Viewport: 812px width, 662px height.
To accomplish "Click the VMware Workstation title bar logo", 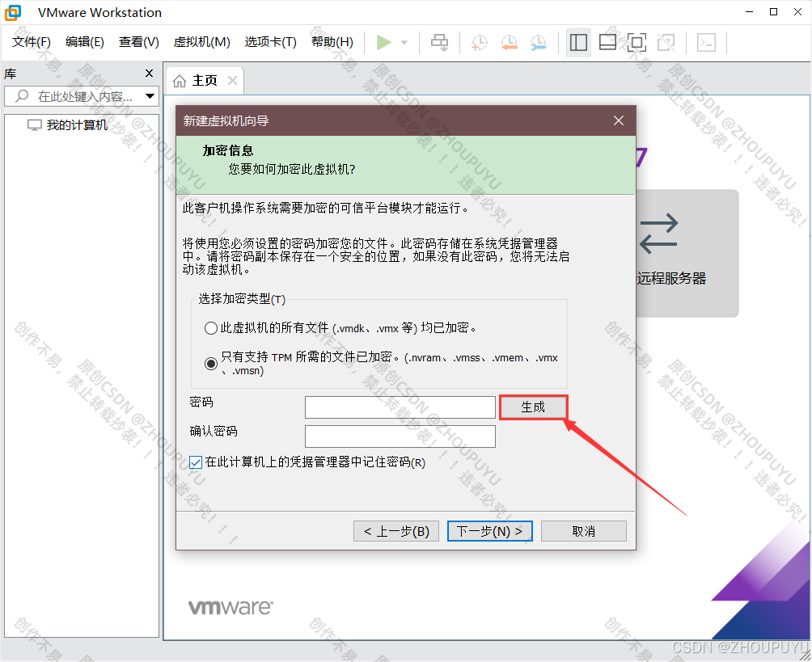I will 13,12.
